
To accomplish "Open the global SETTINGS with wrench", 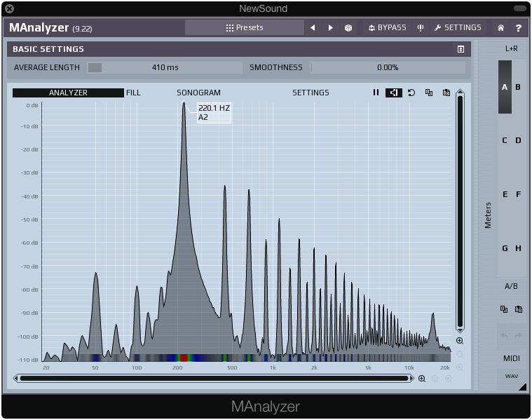I will pyautogui.click(x=458, y=27).
